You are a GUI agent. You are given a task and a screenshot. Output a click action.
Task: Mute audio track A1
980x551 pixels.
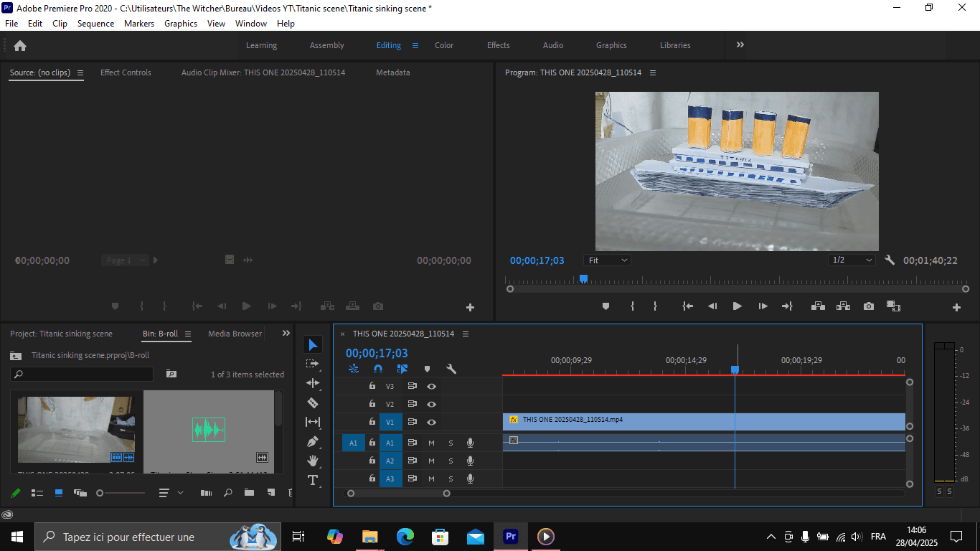point(431,443)
